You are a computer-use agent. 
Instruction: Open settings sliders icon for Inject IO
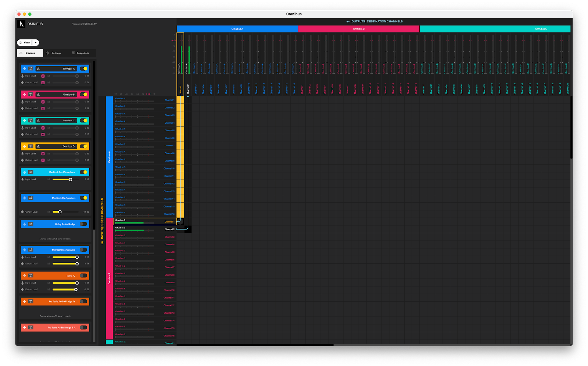pyautogui.click(x=31, y=276)
